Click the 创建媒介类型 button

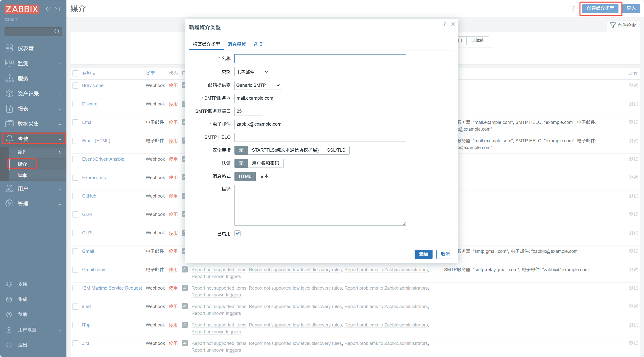click(x=600, y=8)
